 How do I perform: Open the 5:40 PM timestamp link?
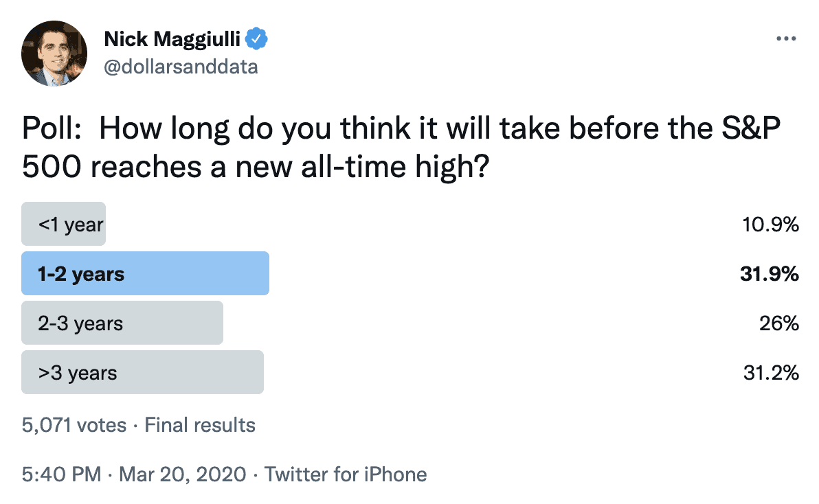click(62, 474)
